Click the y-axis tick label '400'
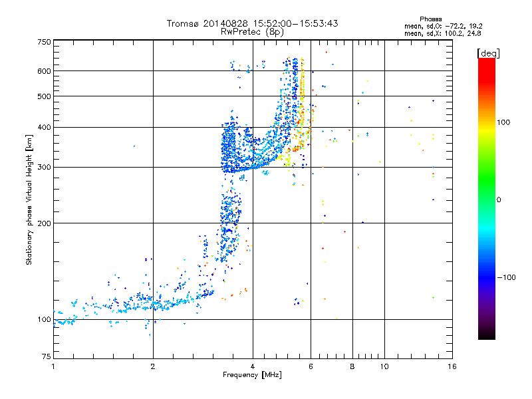The height and width of the screenshot is (399, 532). (44, 128)
